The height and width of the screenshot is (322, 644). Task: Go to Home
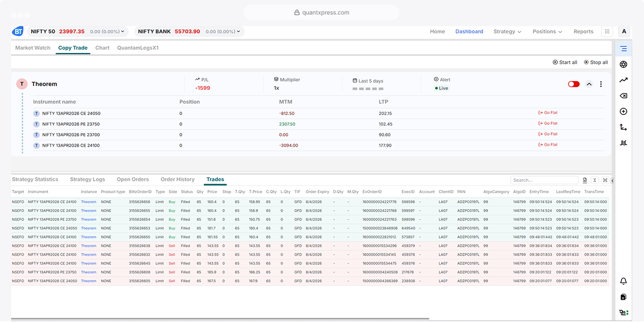(437, 32)
